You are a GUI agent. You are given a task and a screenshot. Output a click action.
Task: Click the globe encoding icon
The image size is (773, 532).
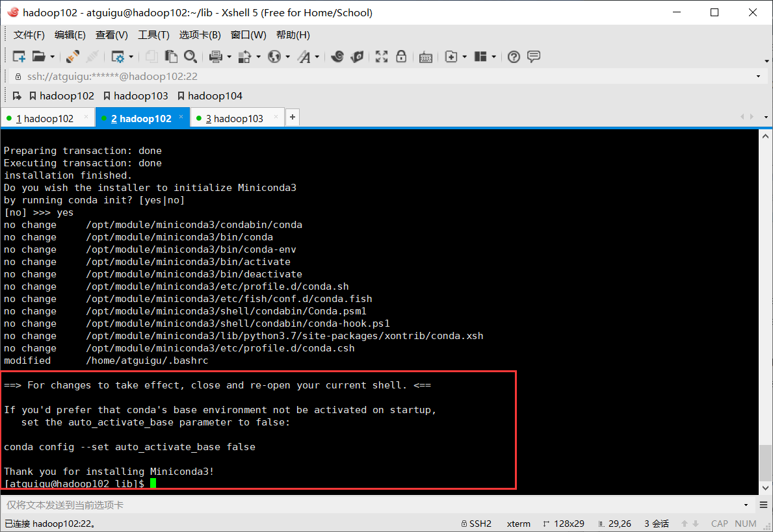(274, 57)
